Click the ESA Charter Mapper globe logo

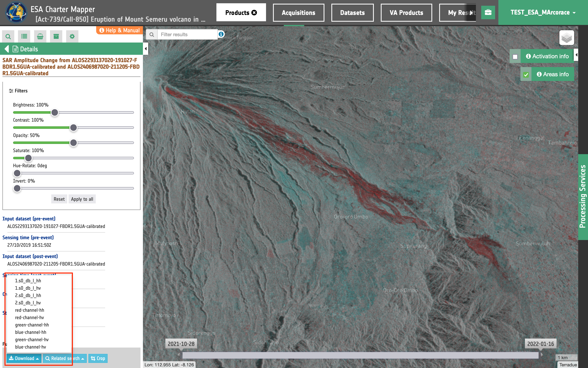coord(16,12)
